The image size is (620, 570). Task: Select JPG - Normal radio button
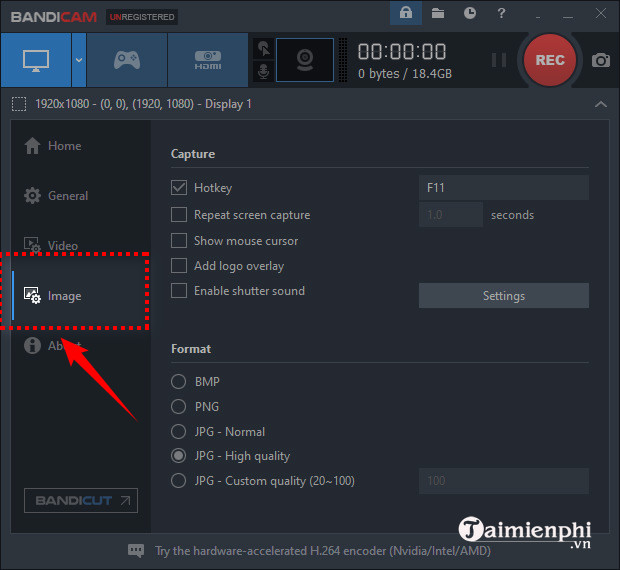[x=178, y=431]
